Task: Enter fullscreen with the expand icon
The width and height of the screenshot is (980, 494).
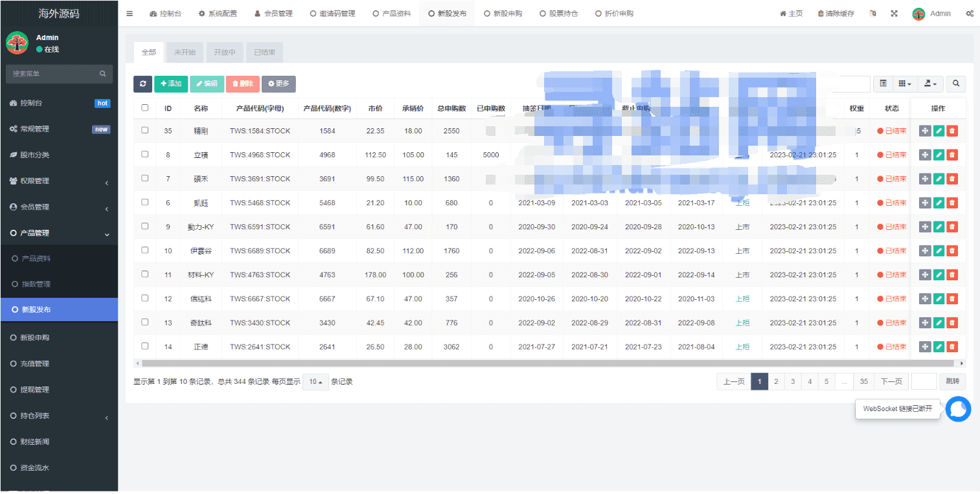Action: [894, 14]
